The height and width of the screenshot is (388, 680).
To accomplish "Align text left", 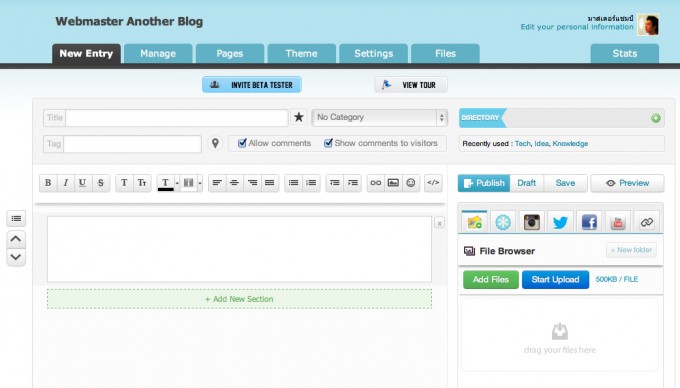I will point(217,183).
